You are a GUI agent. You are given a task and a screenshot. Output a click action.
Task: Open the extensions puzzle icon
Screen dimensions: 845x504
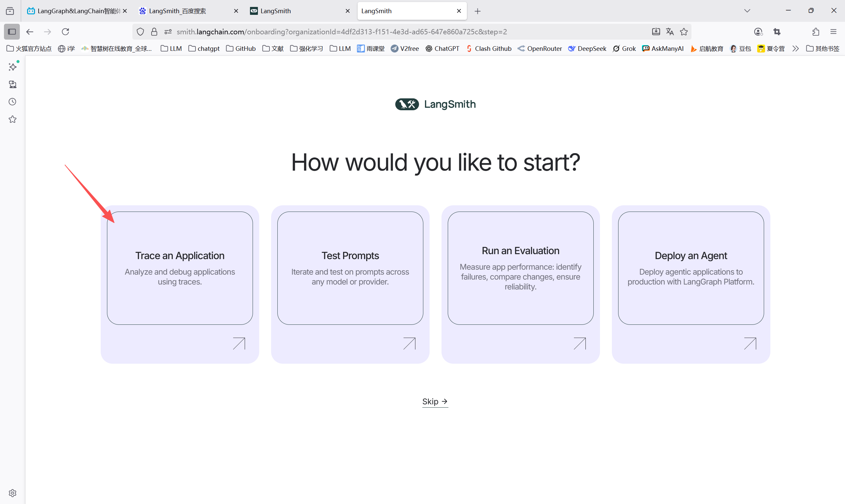pos(816,32)
